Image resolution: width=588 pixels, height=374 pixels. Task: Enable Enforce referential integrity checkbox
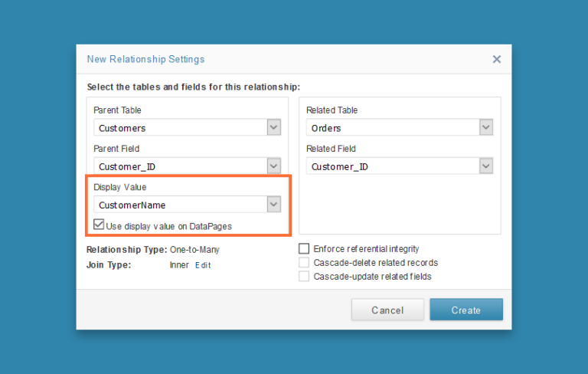[x=304, y=248]
